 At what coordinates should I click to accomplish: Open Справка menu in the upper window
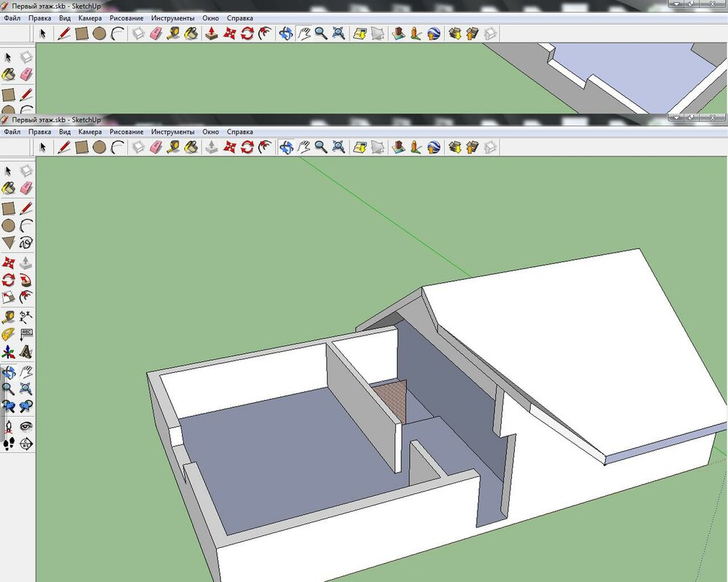click(x=240, y=17)
